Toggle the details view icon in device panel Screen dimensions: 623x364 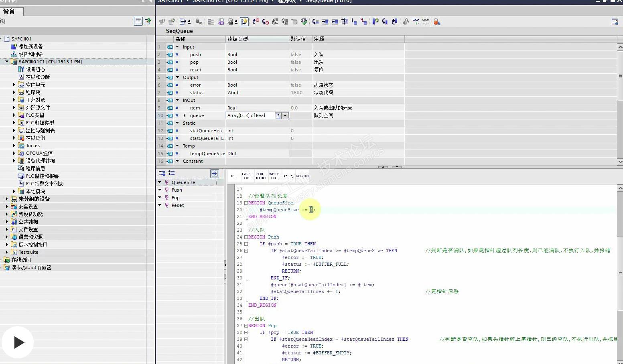click(138, 21)
